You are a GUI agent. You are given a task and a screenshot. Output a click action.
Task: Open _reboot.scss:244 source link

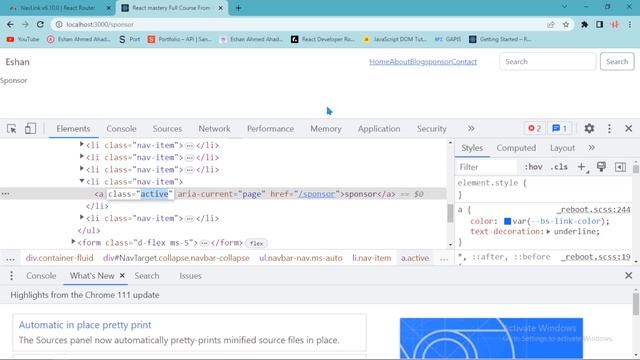594,209
